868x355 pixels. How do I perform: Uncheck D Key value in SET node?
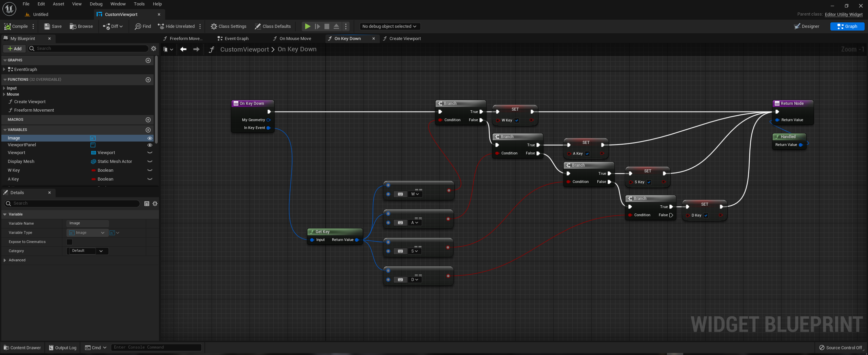[x=706, y=216]
